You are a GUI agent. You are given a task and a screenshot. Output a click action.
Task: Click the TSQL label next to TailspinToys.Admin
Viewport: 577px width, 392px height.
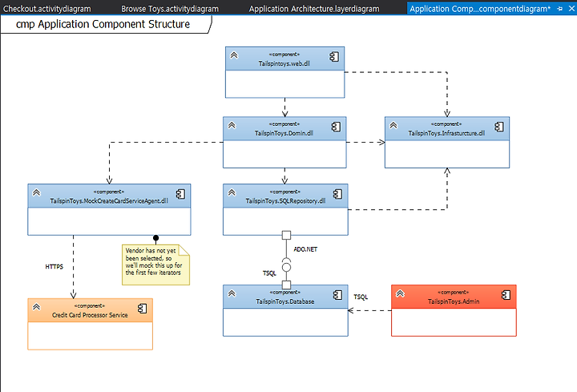[x=361, y=297]
